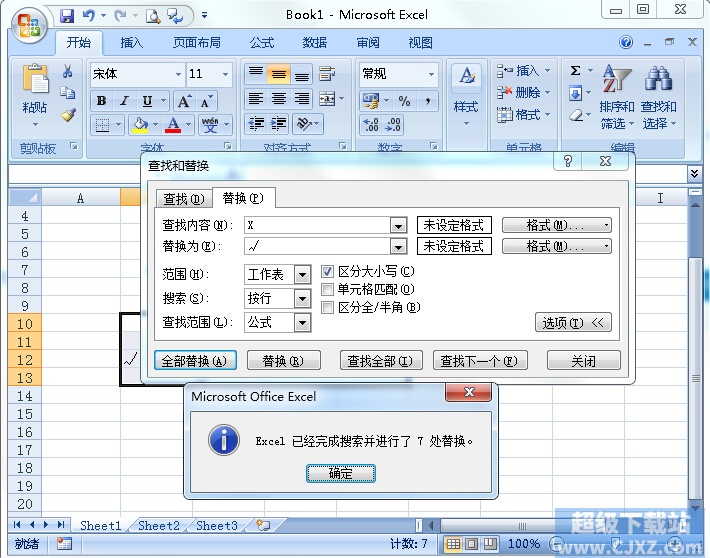Switch to Sheet3 worksheet tab
The image size is (710, 558).
pos(217,525)
